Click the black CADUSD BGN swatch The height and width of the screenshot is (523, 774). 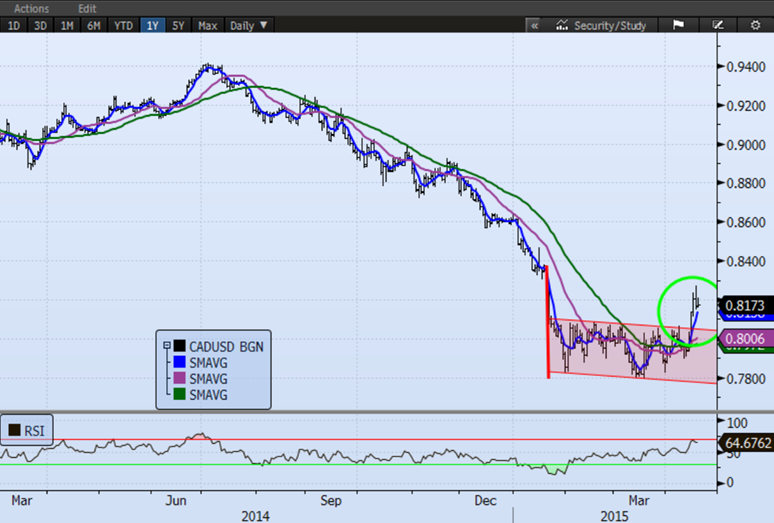point(180,345)
